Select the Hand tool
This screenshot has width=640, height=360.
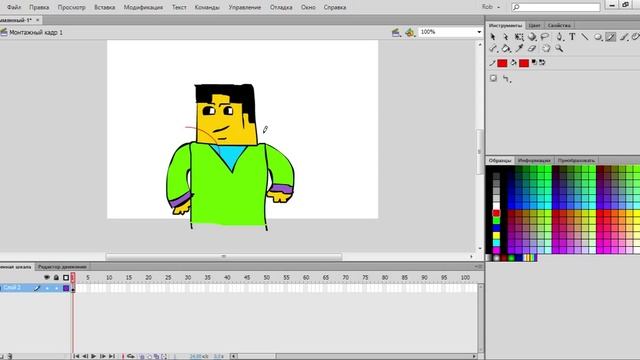point(546,49)
